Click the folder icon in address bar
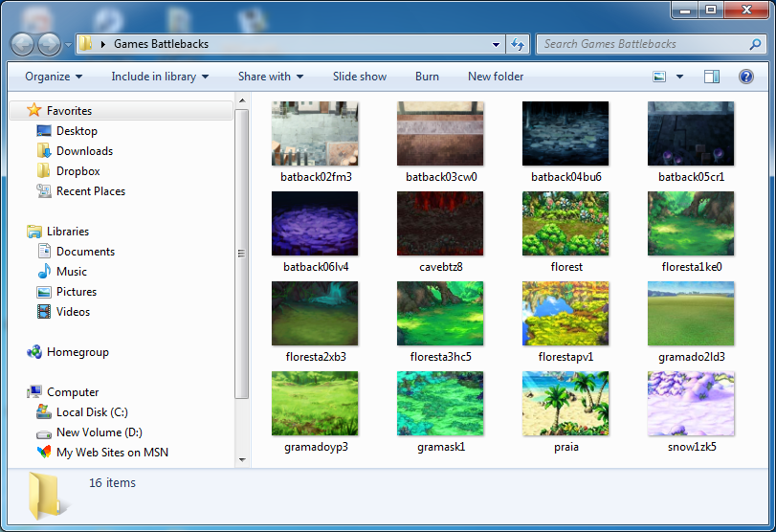The height and width of the screenshot is (532, 776). click(85, 44)
